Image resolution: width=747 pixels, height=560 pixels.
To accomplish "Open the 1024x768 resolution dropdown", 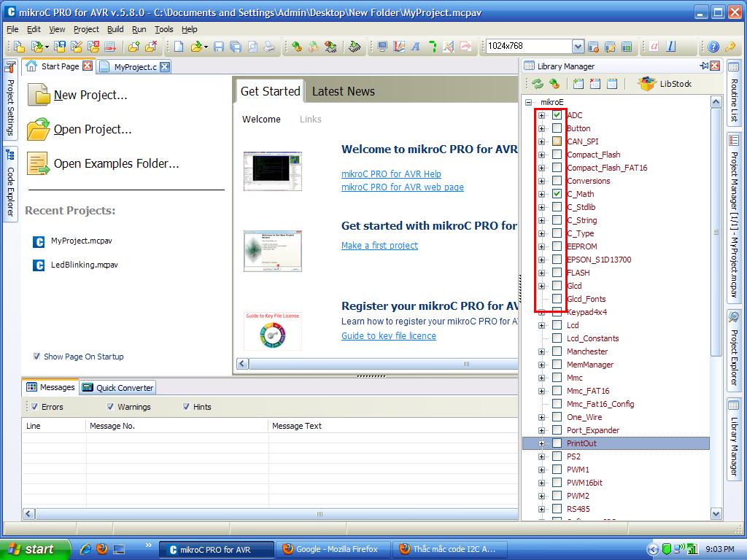I will tap(578, 46).
